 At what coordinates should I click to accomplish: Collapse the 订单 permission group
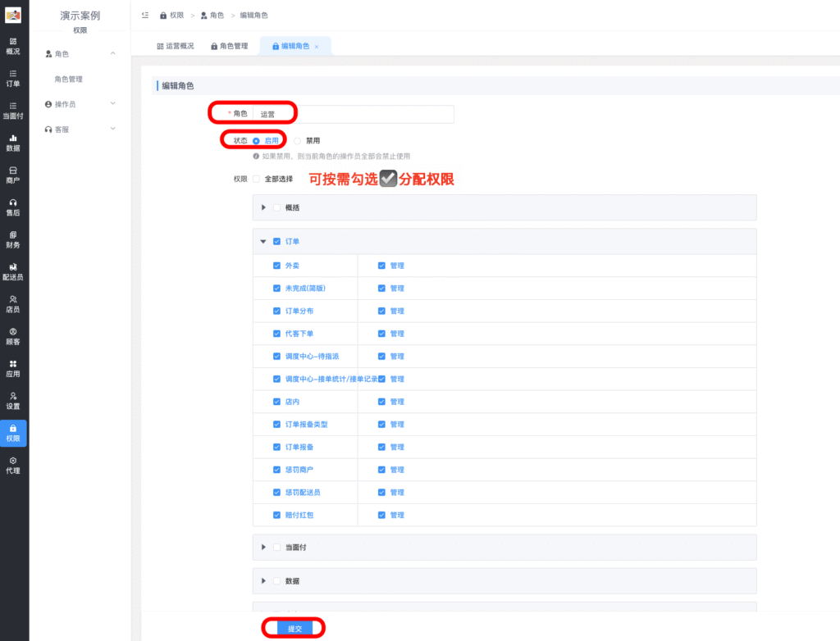pos(263,242)
